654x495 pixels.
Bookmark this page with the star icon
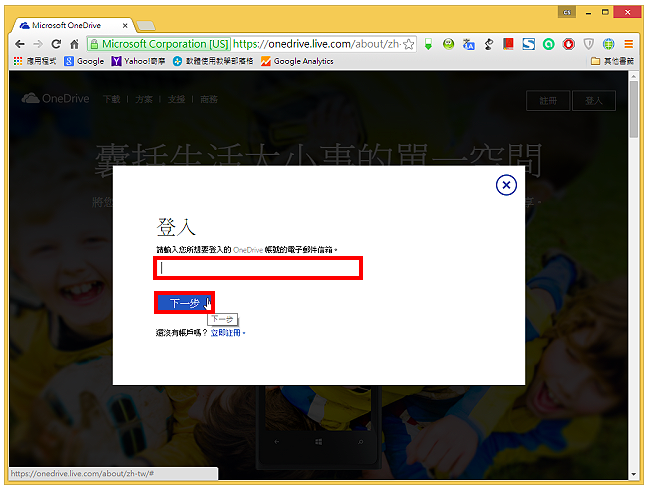pos(409,44)
